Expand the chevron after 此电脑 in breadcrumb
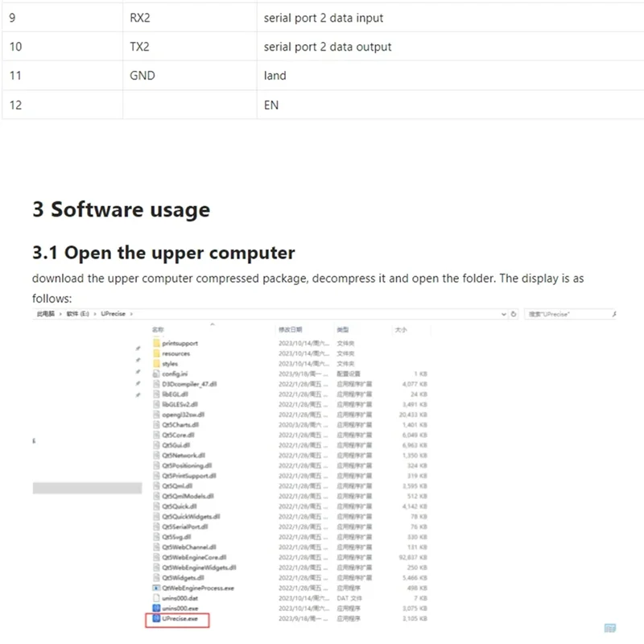The width and height of the screenshot is (644, 644). [60, 314]
